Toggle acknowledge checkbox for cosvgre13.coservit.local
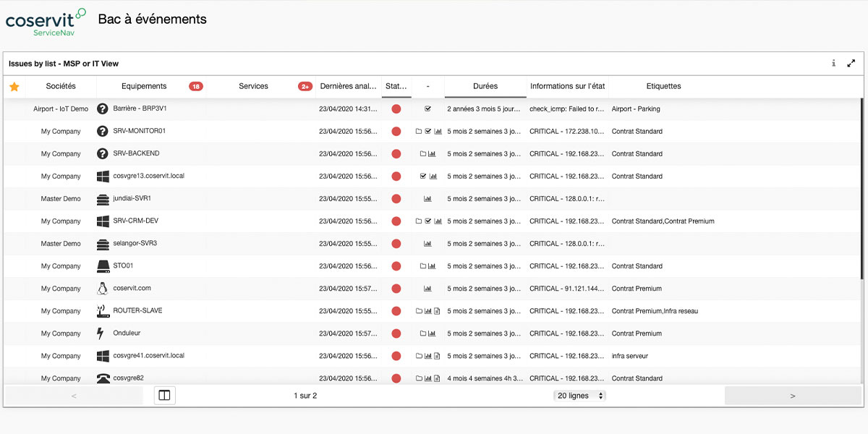868x434 pixels. click(x=423, y=176)
